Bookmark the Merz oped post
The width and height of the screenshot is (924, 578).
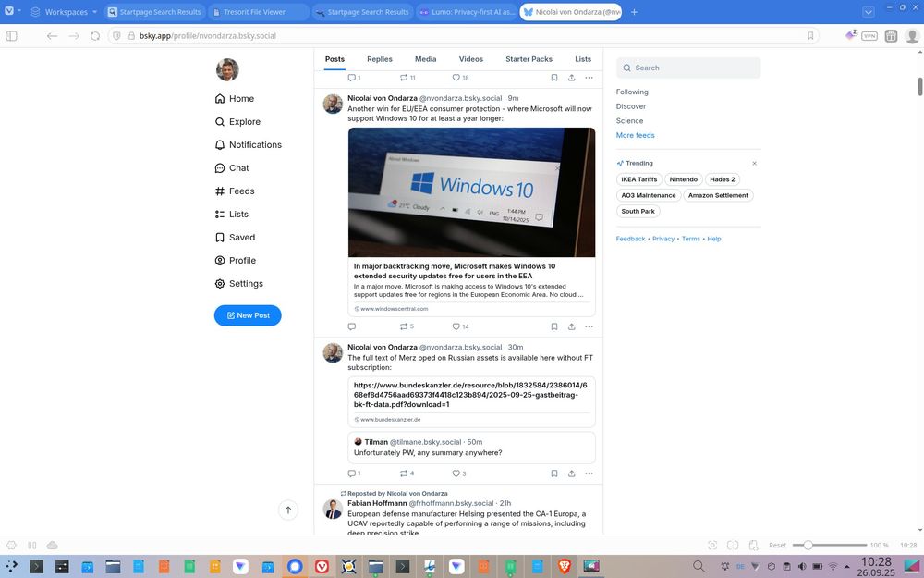553,473
